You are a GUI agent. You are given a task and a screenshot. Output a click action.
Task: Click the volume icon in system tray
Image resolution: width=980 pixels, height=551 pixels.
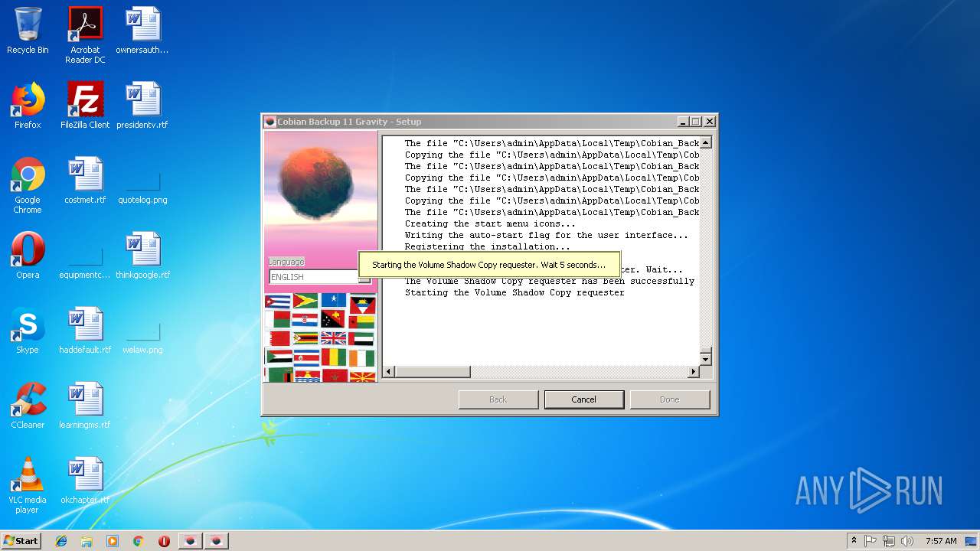[907, 541]
